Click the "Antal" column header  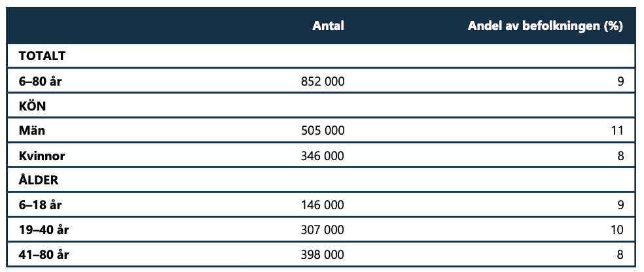click(x=328, y=26)
